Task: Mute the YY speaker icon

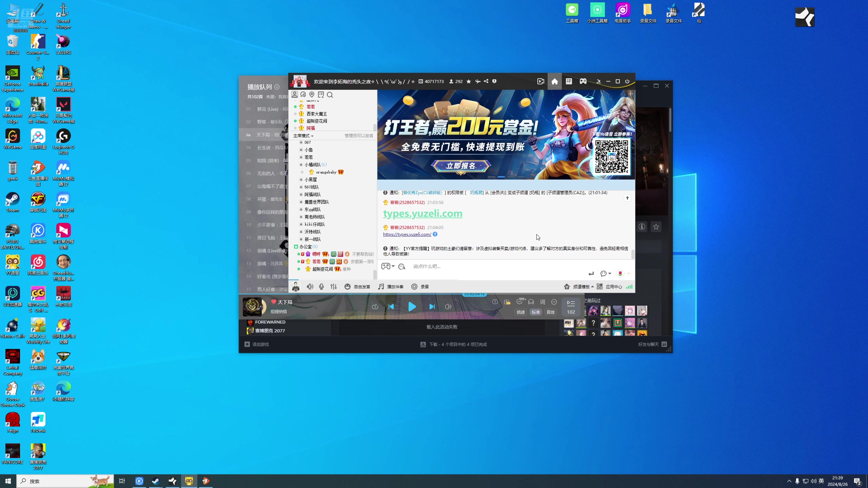Action: [x=310, y=287]
